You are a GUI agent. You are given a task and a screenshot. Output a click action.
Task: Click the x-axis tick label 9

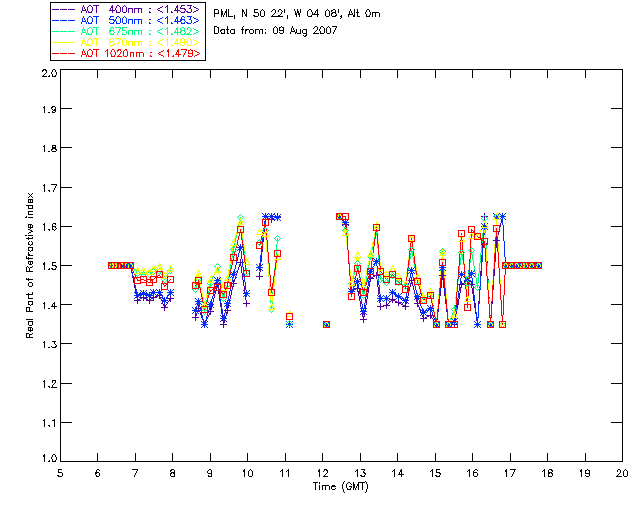210,473
